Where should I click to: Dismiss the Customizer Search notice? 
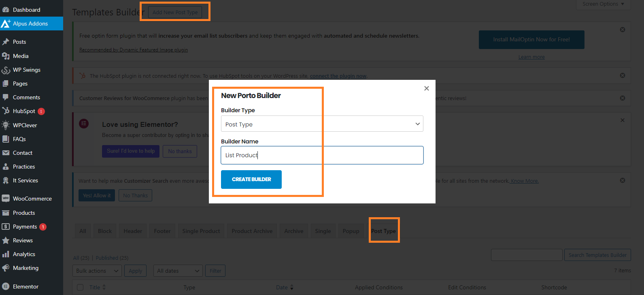[x=623, y=180]
